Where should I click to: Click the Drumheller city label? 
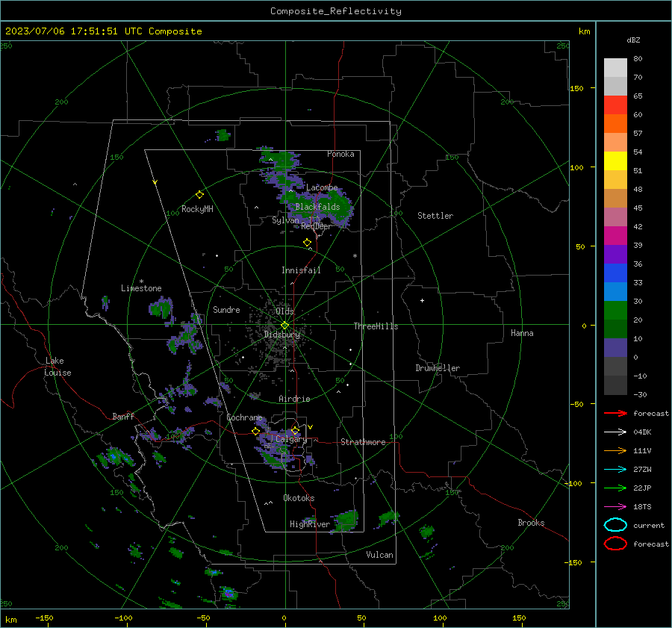438,368
